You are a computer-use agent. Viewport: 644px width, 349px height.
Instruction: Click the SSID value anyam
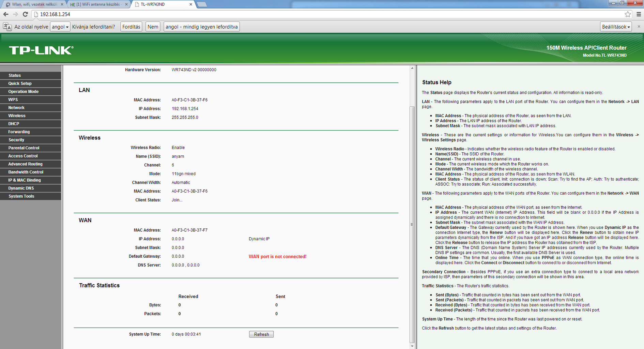(x=178, y=156)
